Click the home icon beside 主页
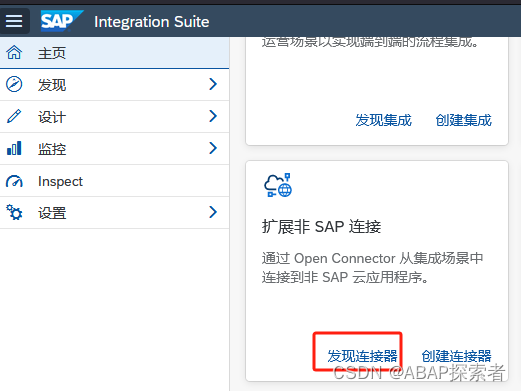This screenshot has width=521, height=391. [x=14, y=53]
